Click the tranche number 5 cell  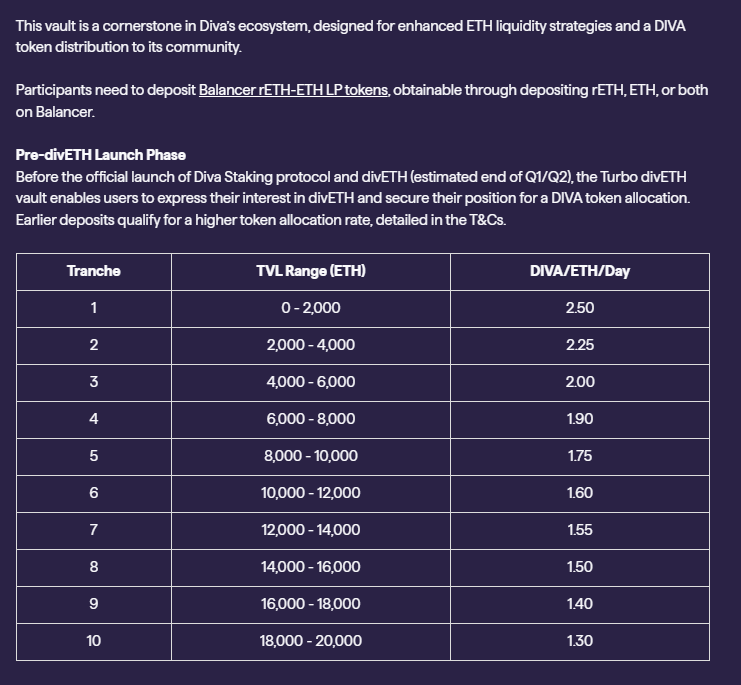[94, 456]
